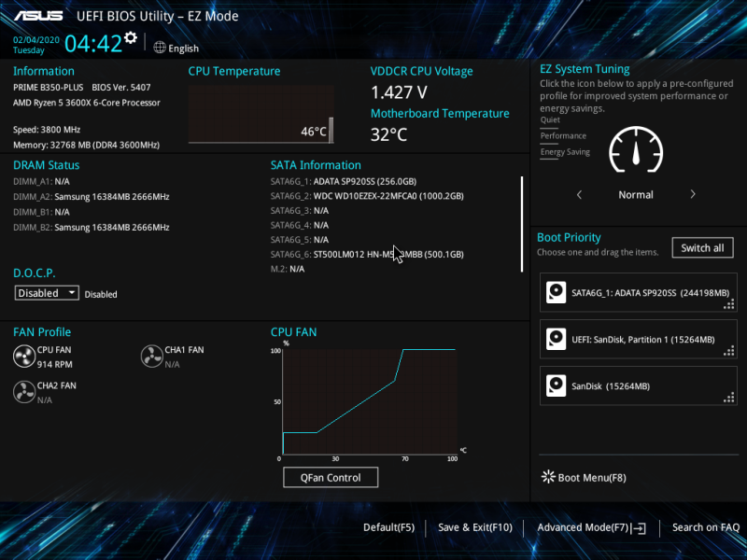Switch tuning profile with right arrow
Viewport: 747px width, 560px height.
693,194
